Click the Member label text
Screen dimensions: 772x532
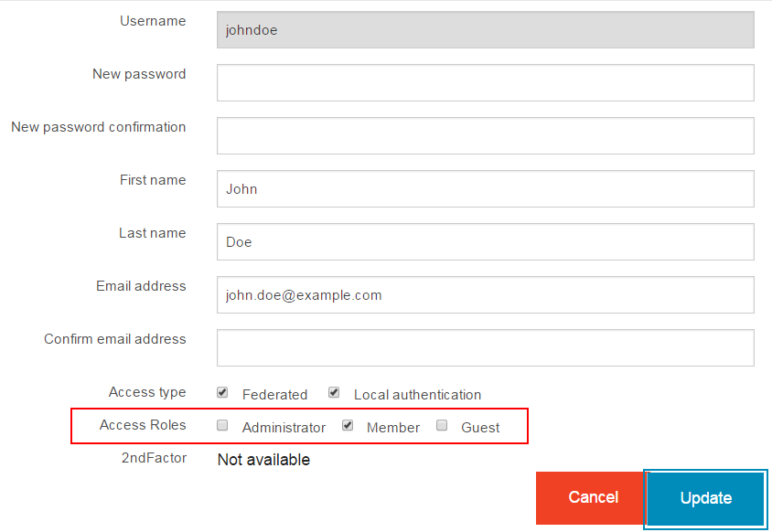point(393,428)
